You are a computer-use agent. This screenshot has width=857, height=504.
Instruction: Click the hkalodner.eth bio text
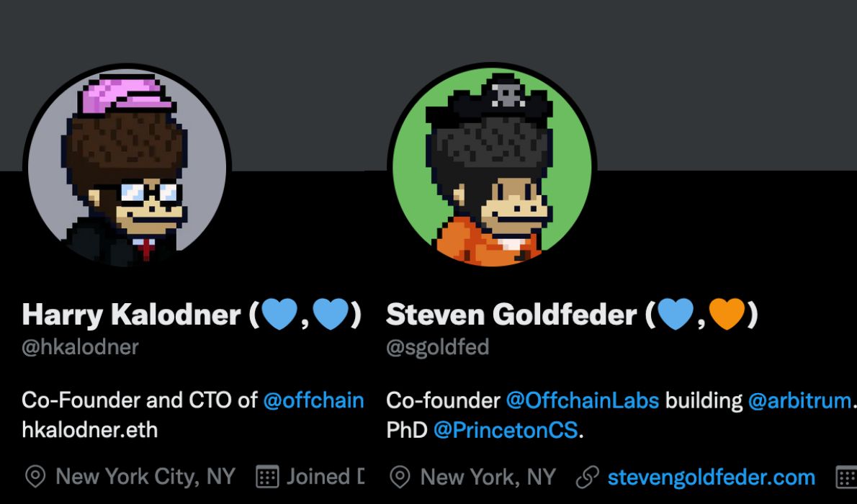(89, 430)
